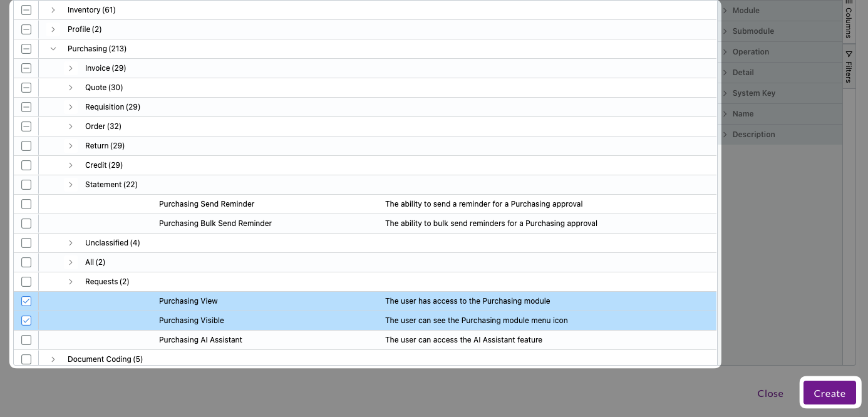This screenshot has height=417, width=868.
Task: Expand the Name column filter
Action: (x=724, y=114)
